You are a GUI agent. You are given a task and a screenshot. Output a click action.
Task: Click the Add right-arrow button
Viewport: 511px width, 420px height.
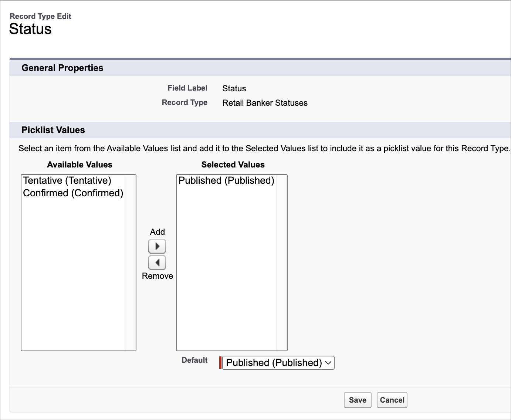[x=157, y=246]
